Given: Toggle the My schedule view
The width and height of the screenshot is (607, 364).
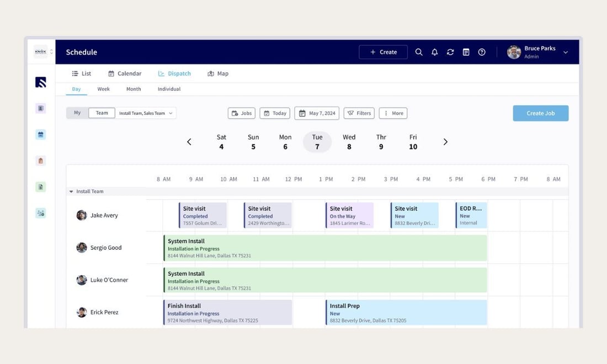Looking at the screenshot, I should [77, 113].
